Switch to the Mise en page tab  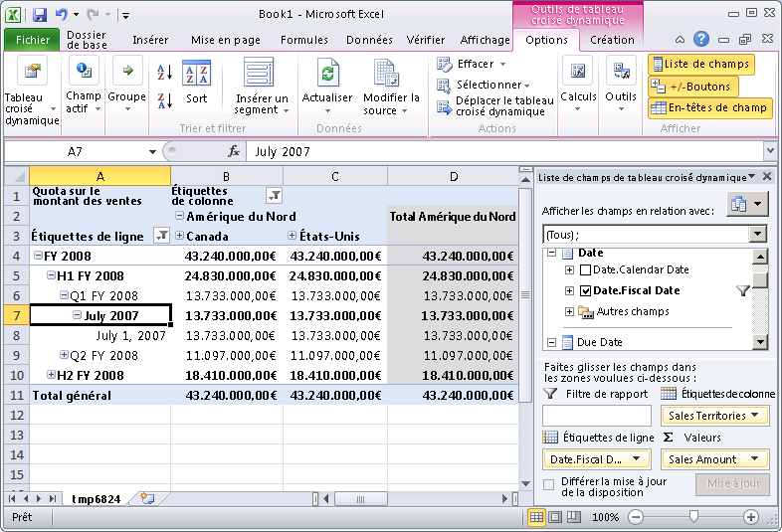point(226,40)
